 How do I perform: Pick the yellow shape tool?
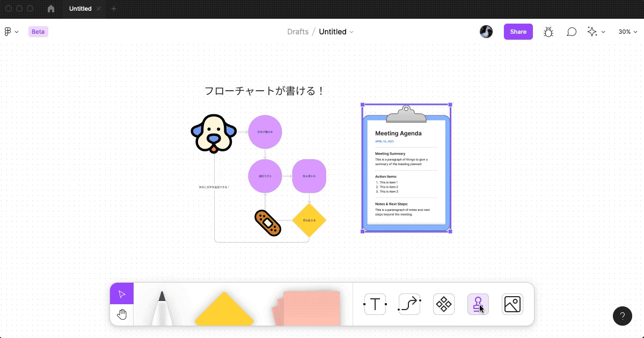pos(224,310)
